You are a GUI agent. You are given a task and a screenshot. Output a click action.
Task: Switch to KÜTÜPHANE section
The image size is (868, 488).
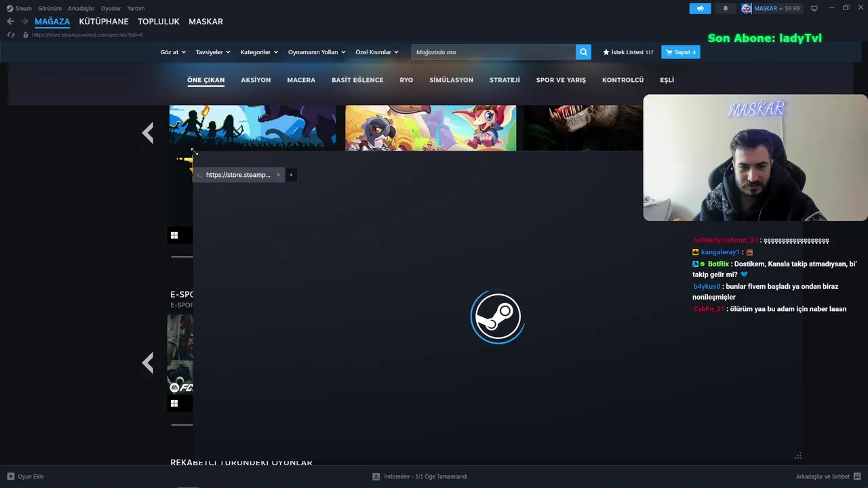(x=104, y=22)
